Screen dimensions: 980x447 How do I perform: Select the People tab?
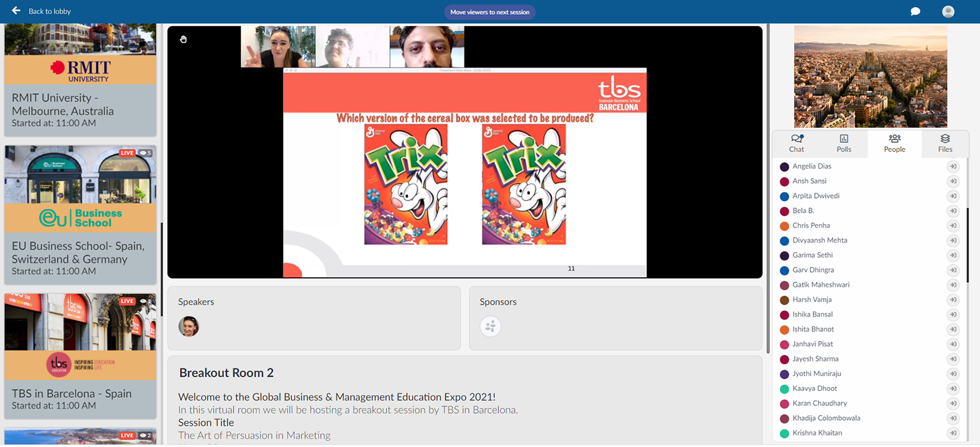pyautogui.click(x=895, y=144)
